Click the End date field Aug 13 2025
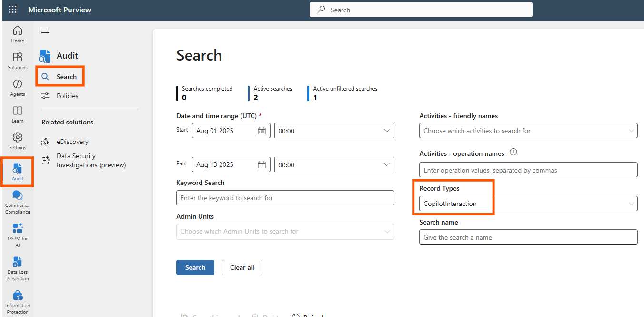The image size is (644, 317). [231, 164]
